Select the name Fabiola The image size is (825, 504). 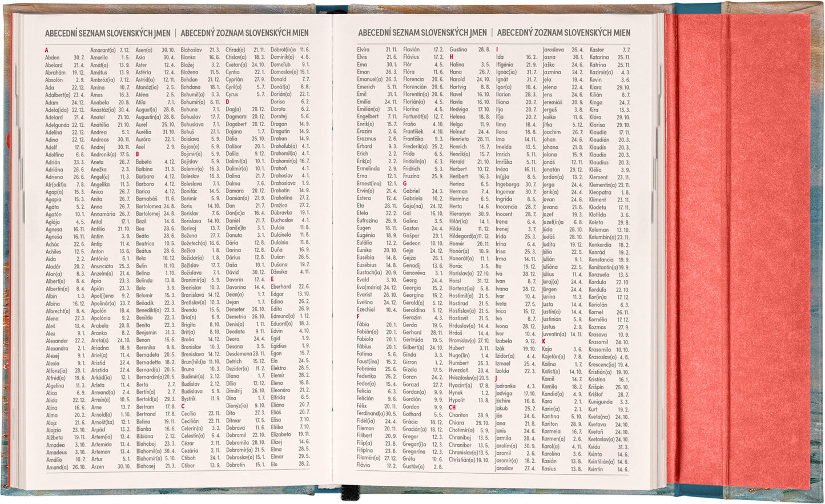point(365,340)
